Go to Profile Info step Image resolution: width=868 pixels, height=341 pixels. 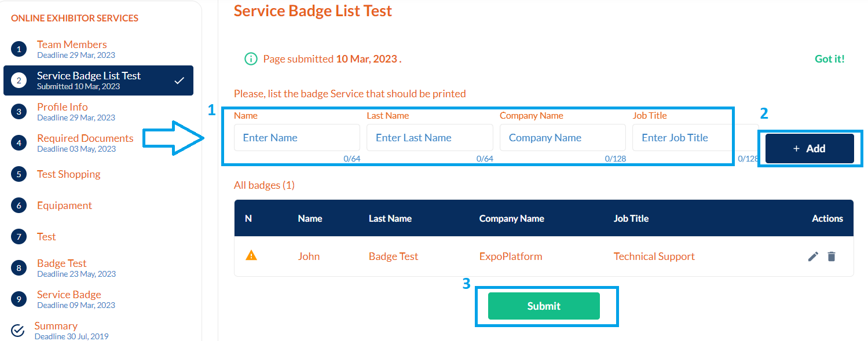coord(63,107)
